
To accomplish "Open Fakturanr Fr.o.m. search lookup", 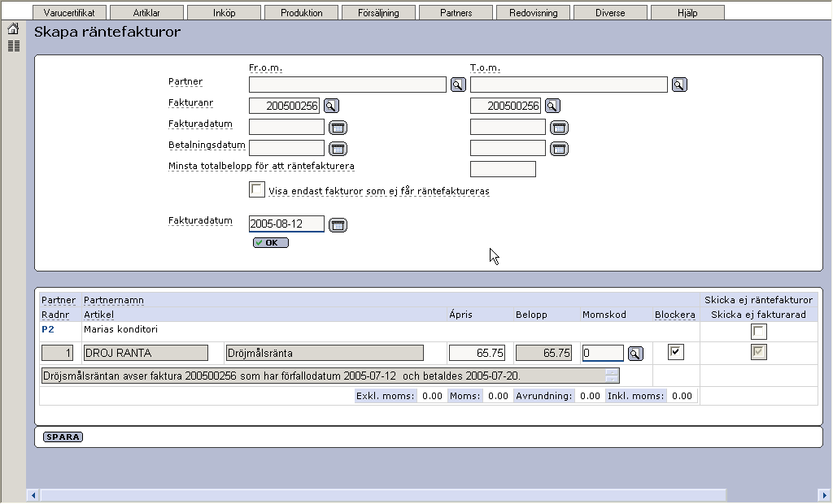I will [x=331, y=106].
